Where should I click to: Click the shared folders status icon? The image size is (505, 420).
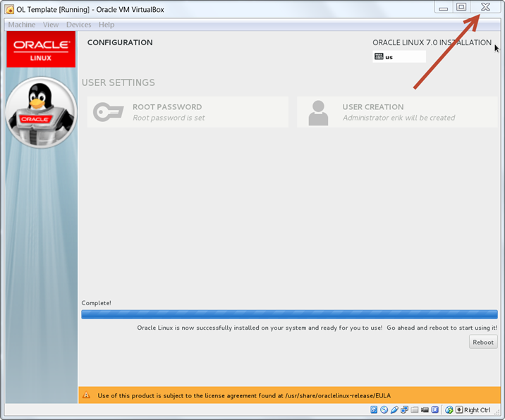tap(415, 409)
